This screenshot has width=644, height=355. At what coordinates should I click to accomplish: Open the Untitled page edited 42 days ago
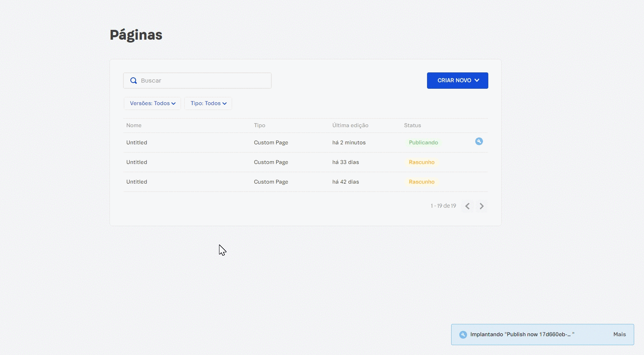point(137,182)
